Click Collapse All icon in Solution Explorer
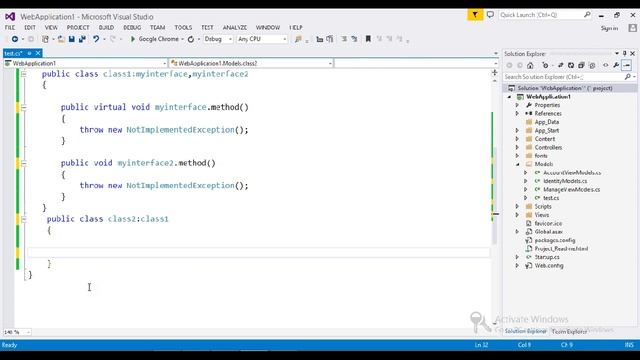This screenshot has height=360, width=640. [581, 65]
